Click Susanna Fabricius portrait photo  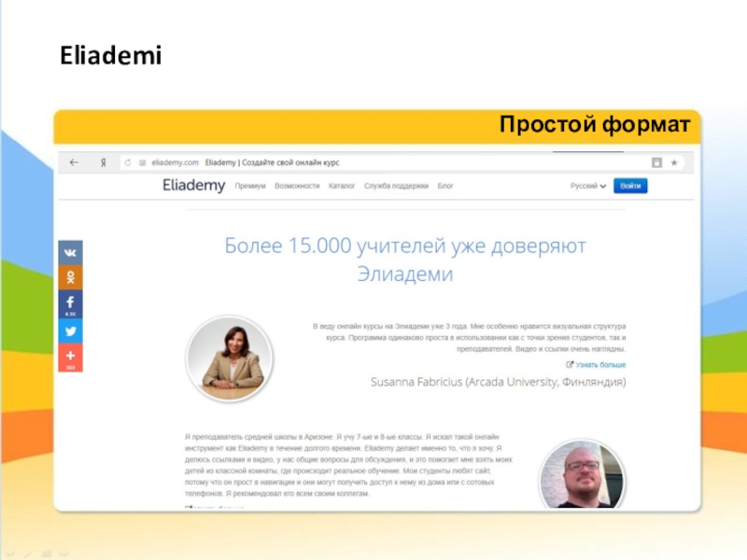230,358
